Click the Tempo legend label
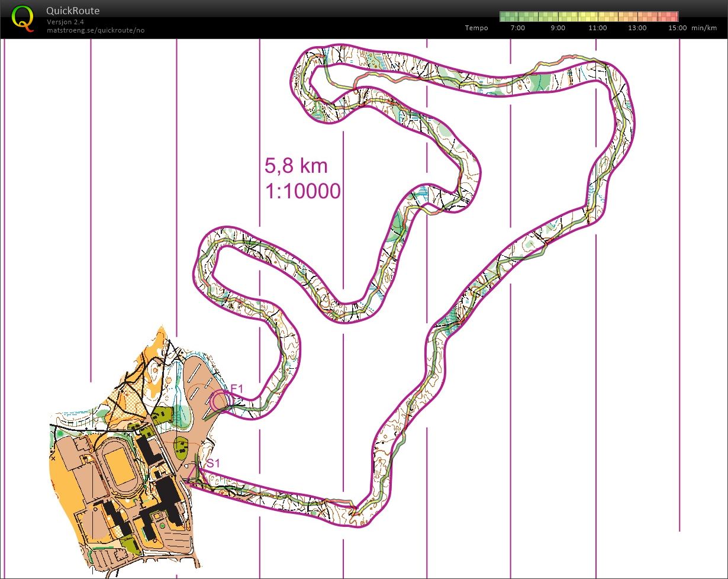Viewport: 728px width, 579px height. click(476, 28)
